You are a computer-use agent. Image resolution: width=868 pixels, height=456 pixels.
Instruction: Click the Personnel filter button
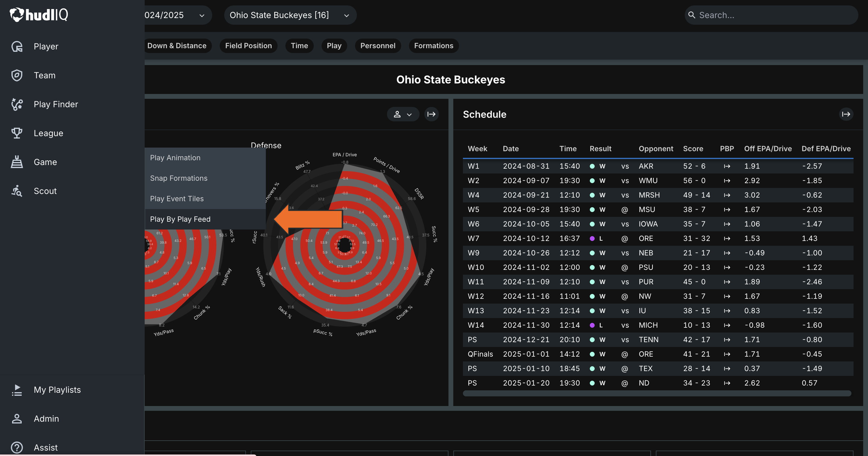click(x=377, y=46)
